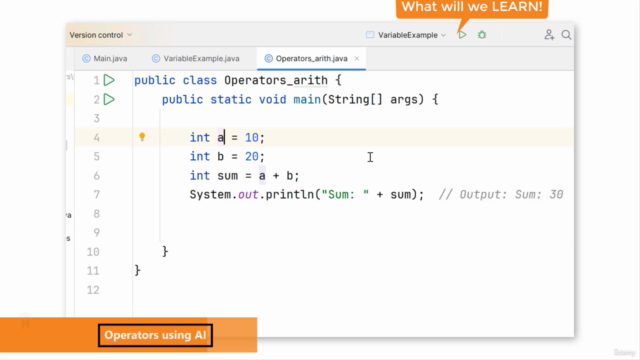Screen dimensions: 640x360
Task: Click the closing brace on line 10
Action: [165, 251]
